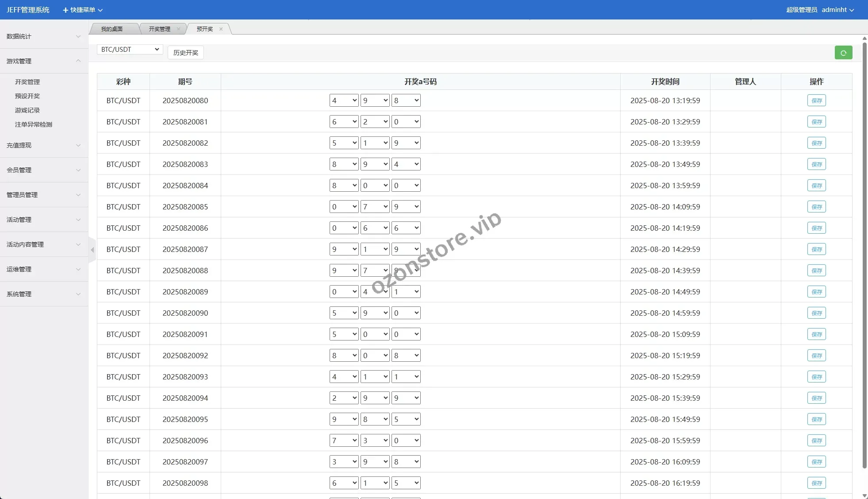Click the 历史开奖 button
The width and height of the screenshot is (868, 499).
185,53
